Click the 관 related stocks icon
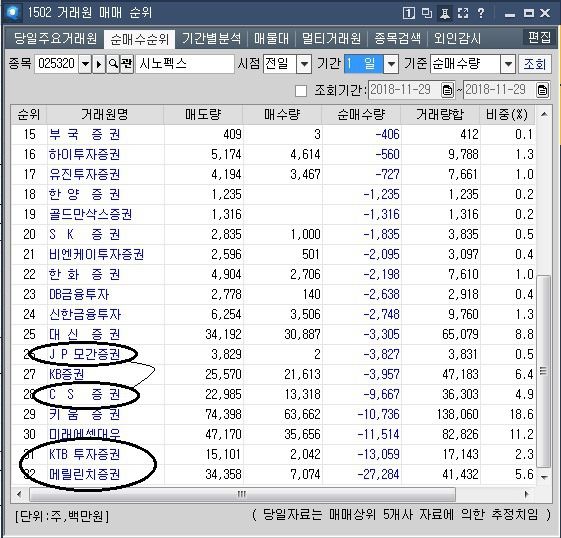This screenshot has width=561, height=538. point(127,64)
